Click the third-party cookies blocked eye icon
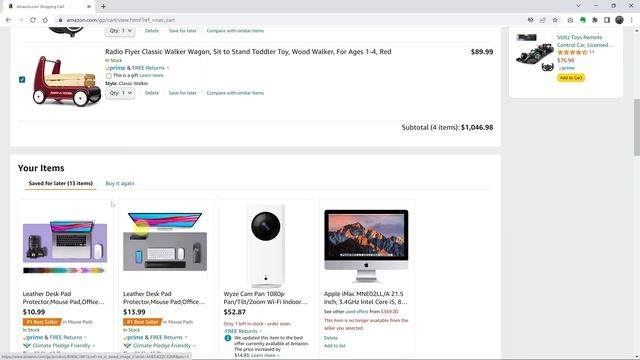This screenshot has width=640, height=360. point(530,20)
